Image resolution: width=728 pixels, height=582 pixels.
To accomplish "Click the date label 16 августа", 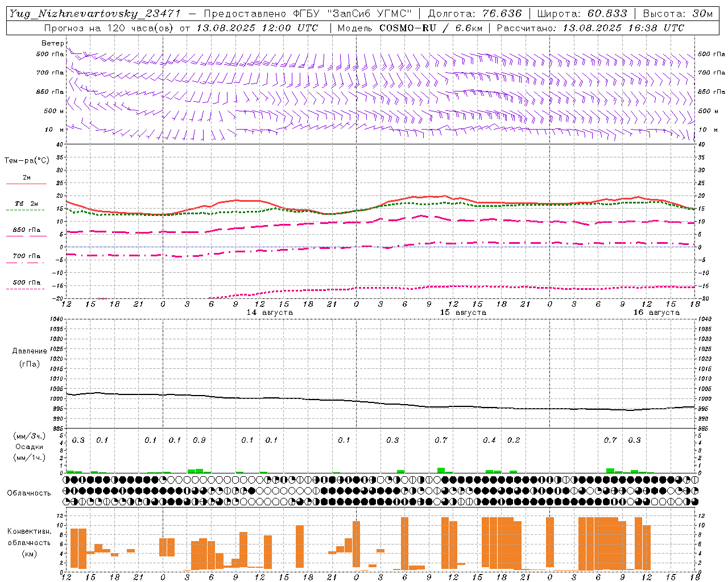I will (x=656, y=313).
